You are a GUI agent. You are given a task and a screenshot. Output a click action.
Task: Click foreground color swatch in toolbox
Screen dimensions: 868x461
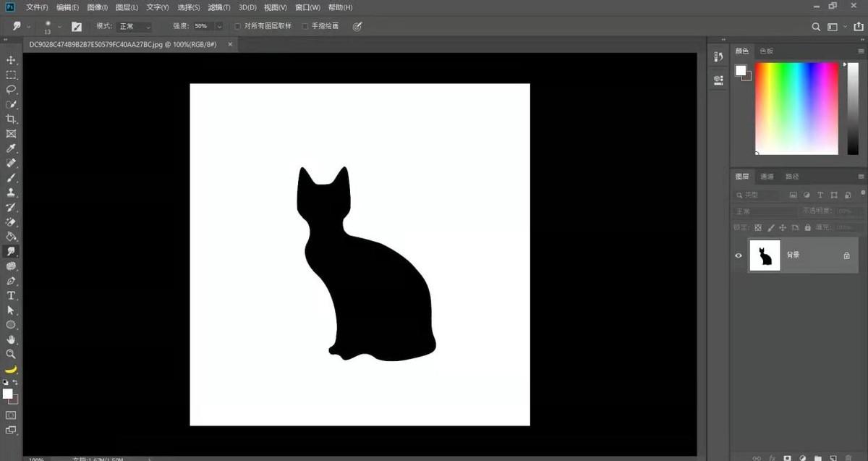point(8,394)
